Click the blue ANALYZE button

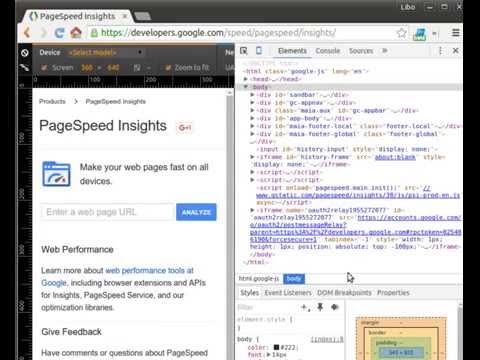click(196, 212)
